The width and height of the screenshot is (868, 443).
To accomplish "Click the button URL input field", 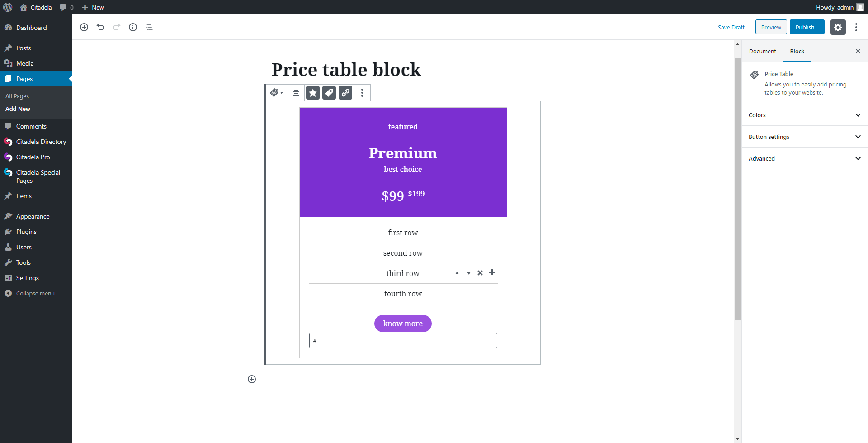I will (x=403, y=341).
